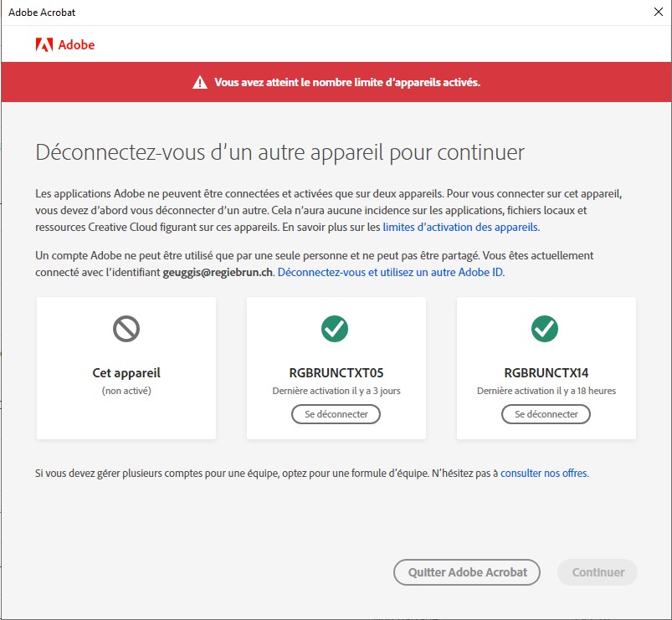672x620 pixels.
Task: Click the warning triangle icon
Action: tap(199, 81)
